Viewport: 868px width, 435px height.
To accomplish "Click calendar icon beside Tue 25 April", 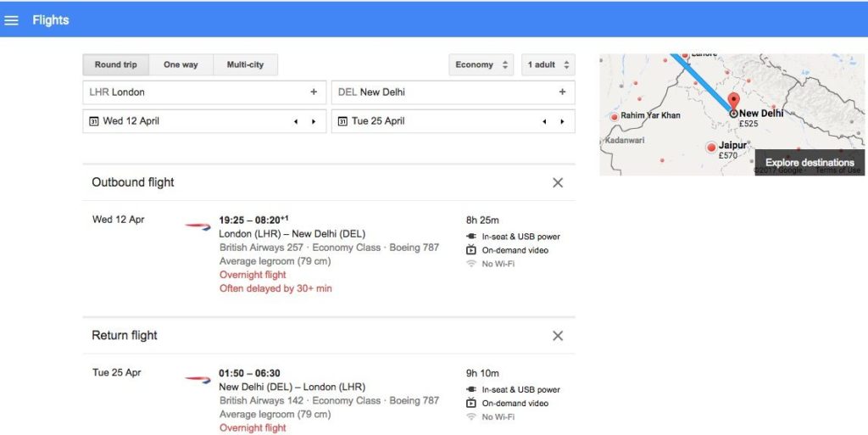I will pyautogui.click(x=342, y=121).
